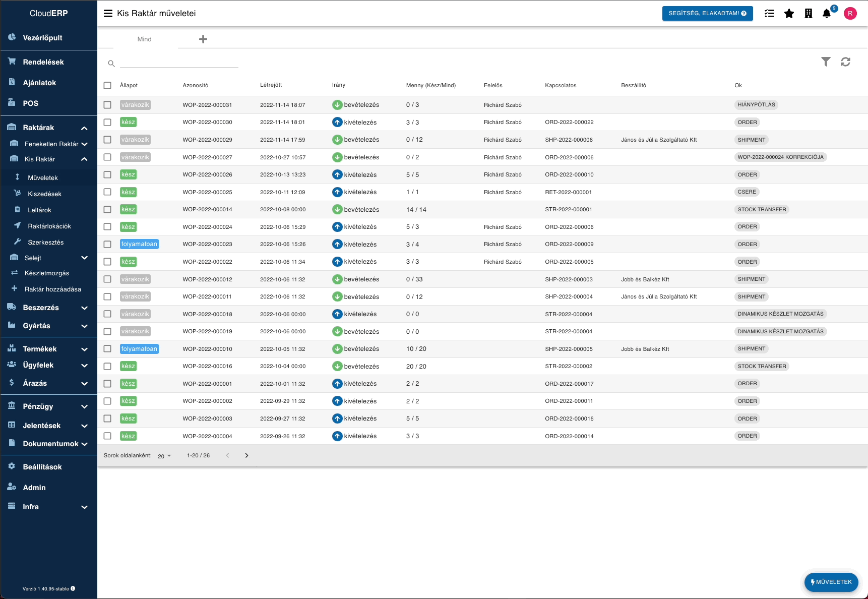Click HIÁNYPÓTLÁS tag
Viewport: 868px width, 599px height.
[756, 105]
